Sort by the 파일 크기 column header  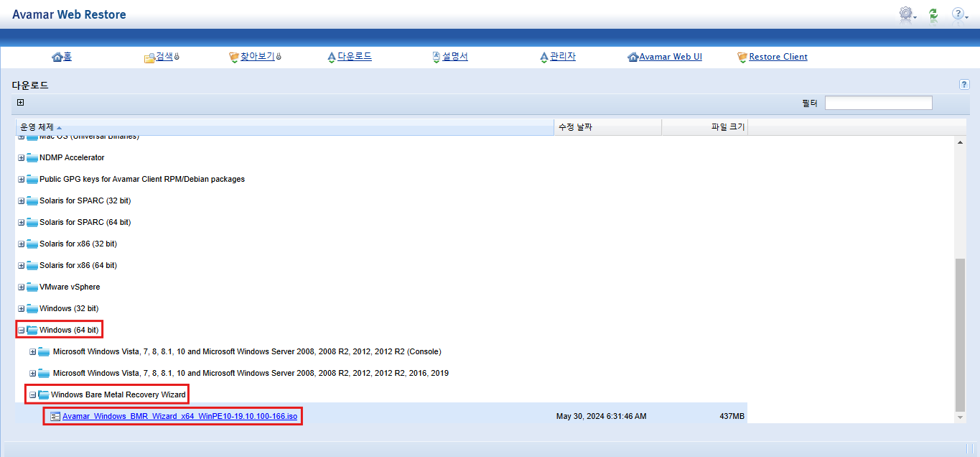point(705,127)
